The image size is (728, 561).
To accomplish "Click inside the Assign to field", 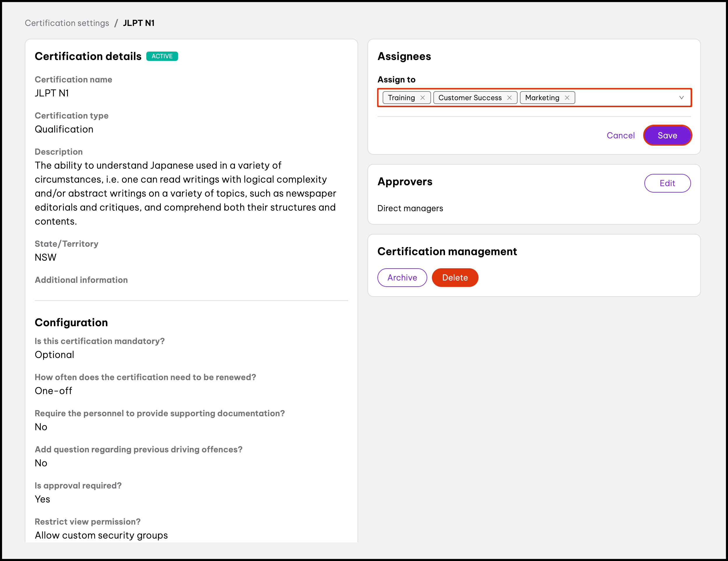I will (x=534, y=98).
